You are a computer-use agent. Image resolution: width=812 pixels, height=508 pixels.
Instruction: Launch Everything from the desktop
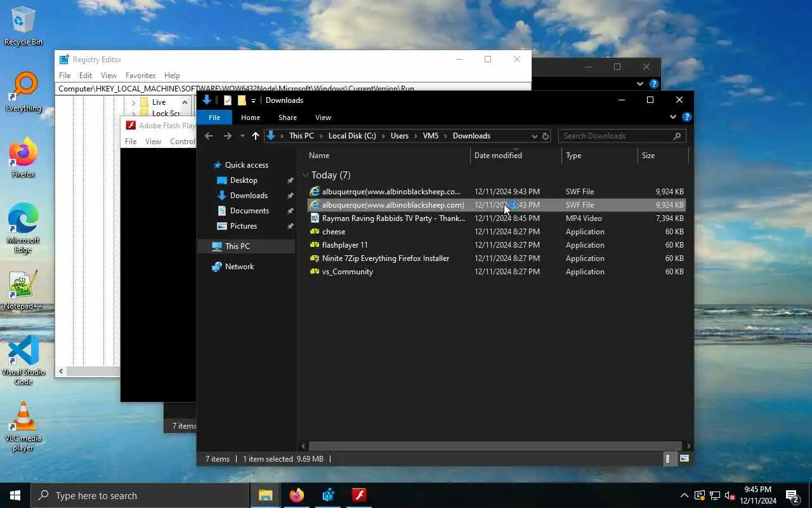(23, 92)
